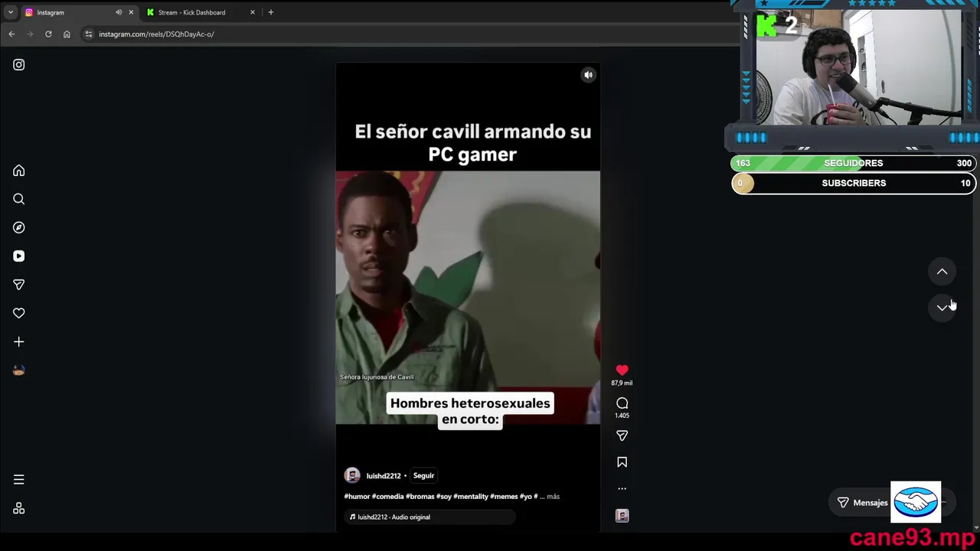980x551 pixels.
Task: Go to previous reel up chevron
Action: [942, 272]
